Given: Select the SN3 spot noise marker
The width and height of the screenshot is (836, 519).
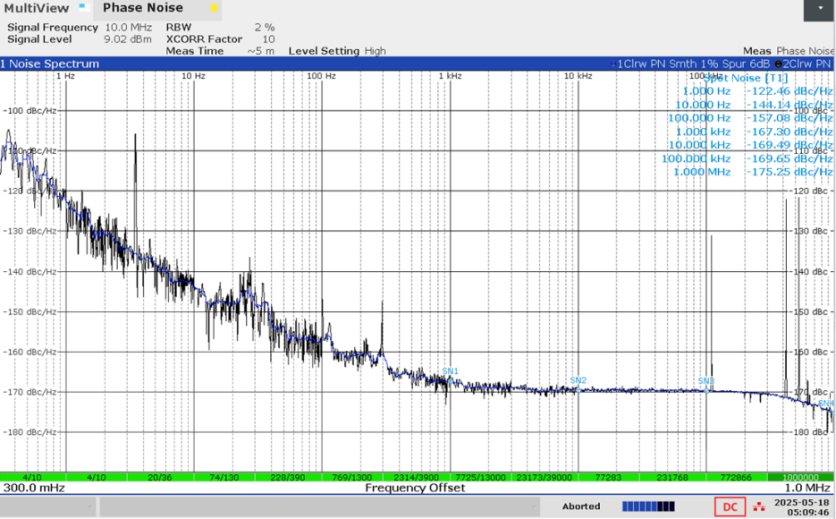Looking at the screenshot, I should click(x=706, y=381).
